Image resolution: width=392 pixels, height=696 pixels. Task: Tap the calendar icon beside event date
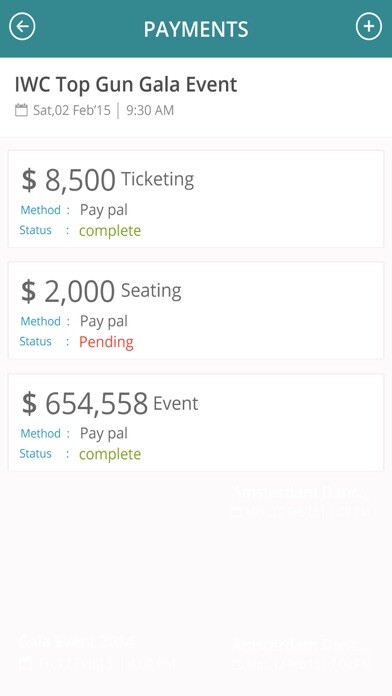[x=21, y=110]
